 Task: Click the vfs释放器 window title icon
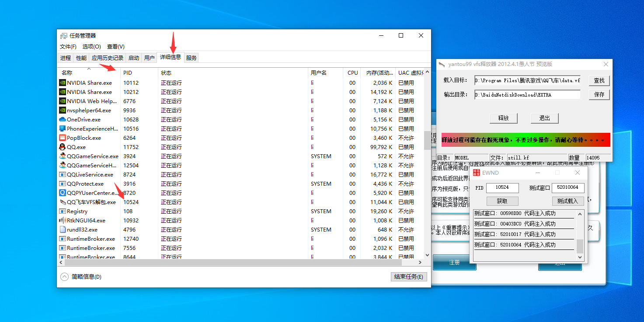pos(442,64)
